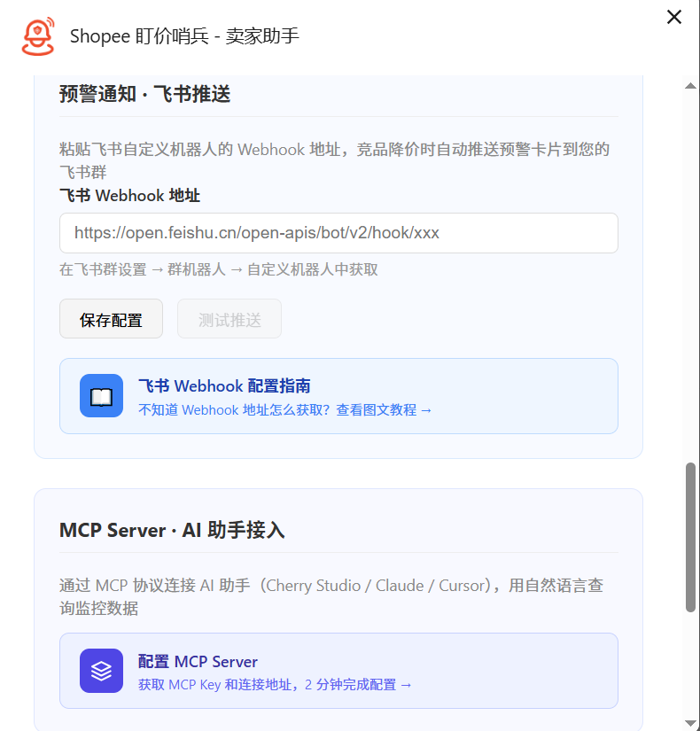The height and width of the screenshot is (731, 700).
Task: Click the hint 在飞书群设置 → 群机器人 text
Action: [218, 269]
